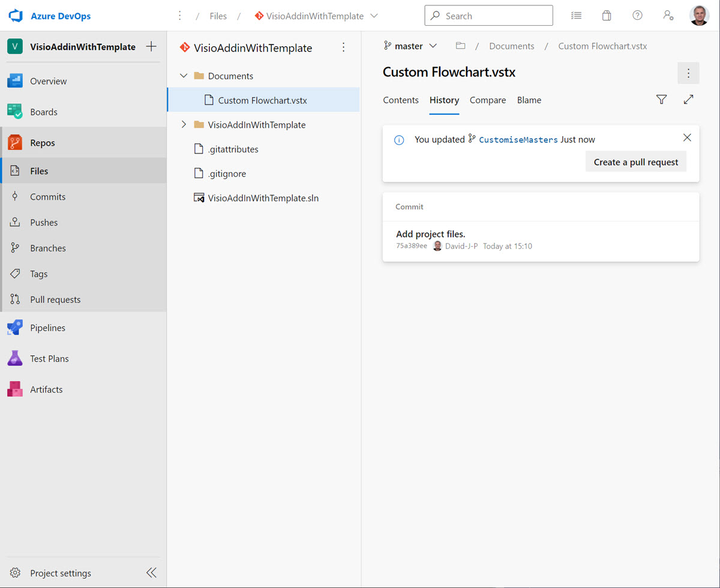Open the Marketplace shopping bag icon

[607, 16]
